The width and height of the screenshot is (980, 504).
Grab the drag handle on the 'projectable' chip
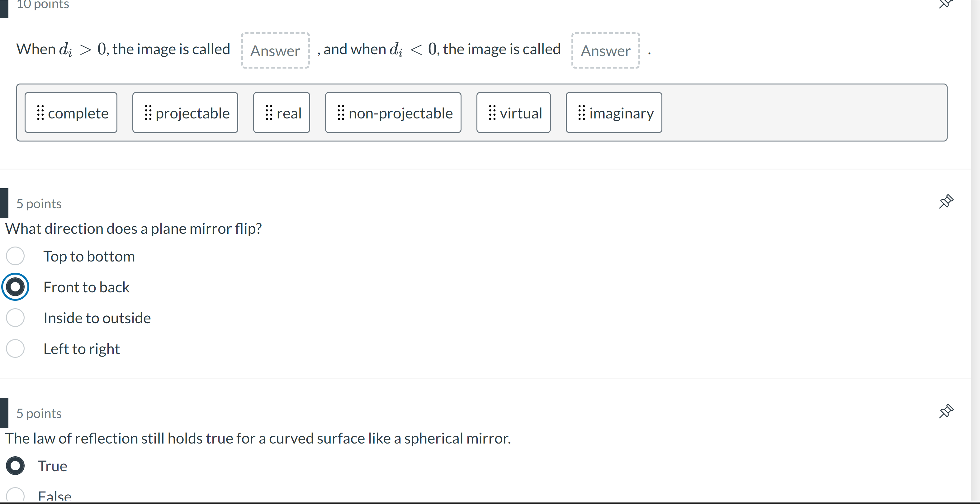[x=148, y=113]
